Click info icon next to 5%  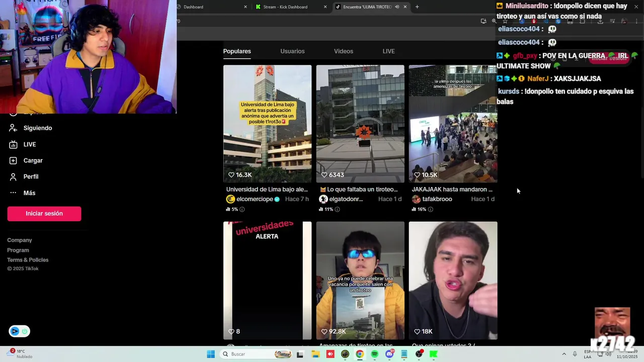(x=242, y=209)
